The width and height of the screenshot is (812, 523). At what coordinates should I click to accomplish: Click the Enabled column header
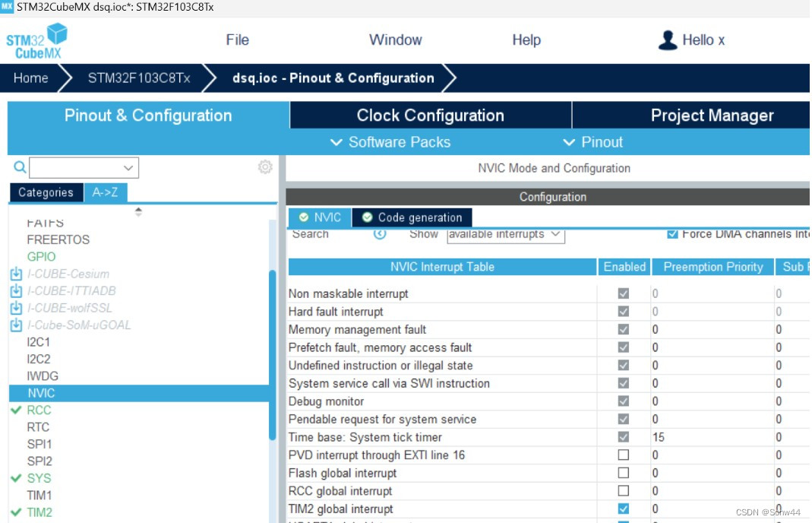tap(624, 266)
